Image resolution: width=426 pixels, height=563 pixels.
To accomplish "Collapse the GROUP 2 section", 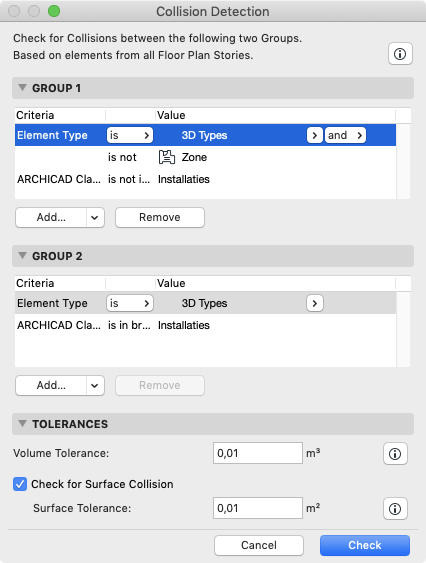I will click(22, 256).
